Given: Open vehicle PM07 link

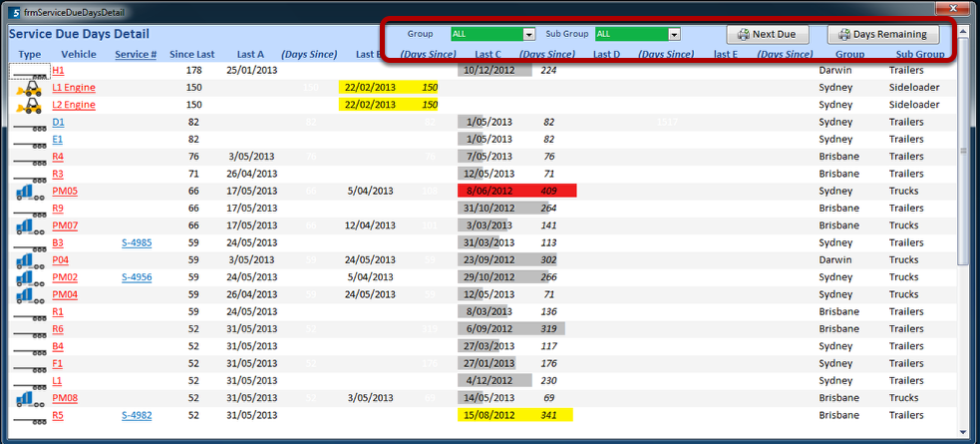Looking at the screenshot, I should [65, 225].
